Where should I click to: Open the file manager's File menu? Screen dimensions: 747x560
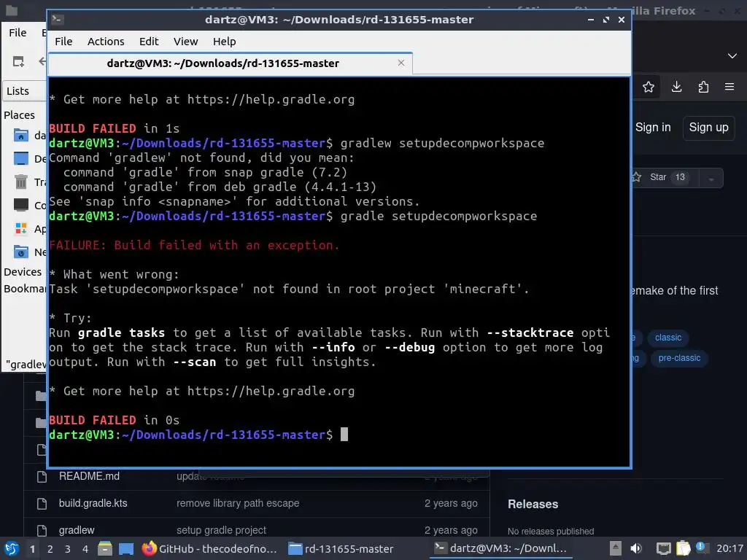coord(18,32)
